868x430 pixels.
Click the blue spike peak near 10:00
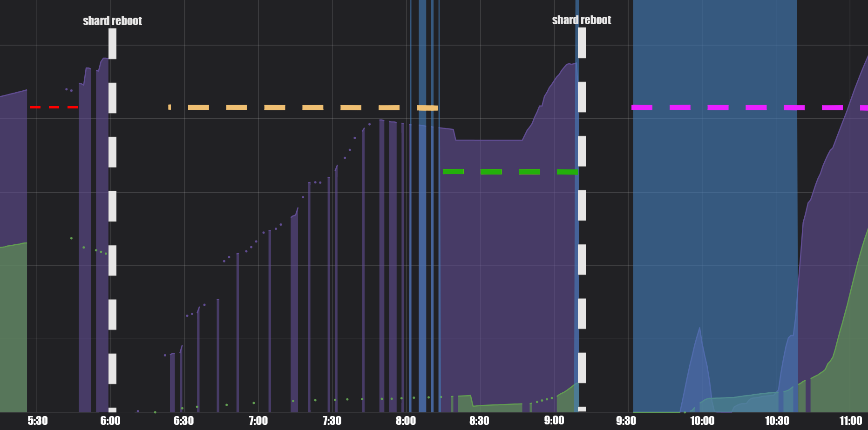(699, 329)
